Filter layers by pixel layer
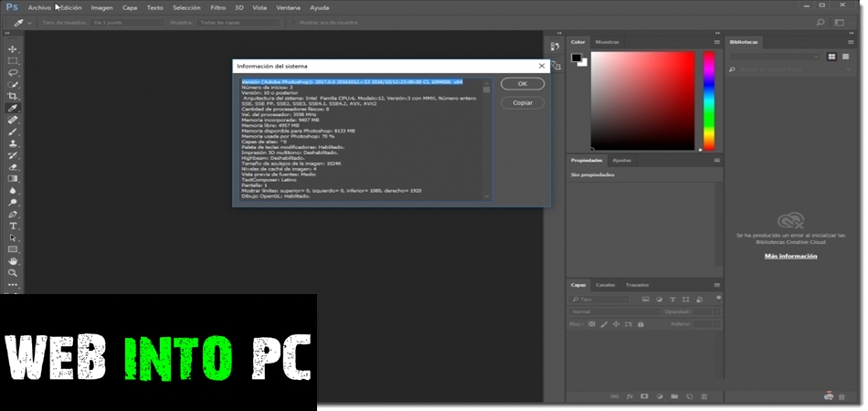The width and height of the screenshot is (868, 411). [x=645, y=300]
